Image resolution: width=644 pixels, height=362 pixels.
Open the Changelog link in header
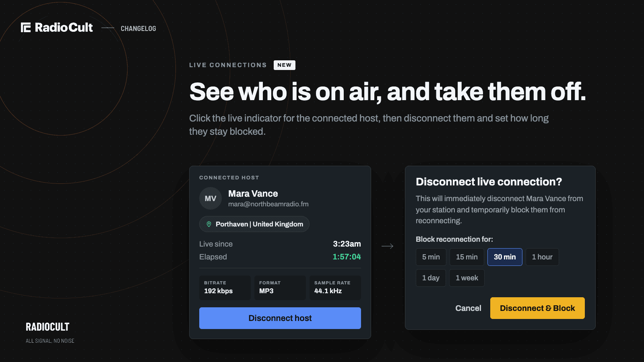pos(138,29)
